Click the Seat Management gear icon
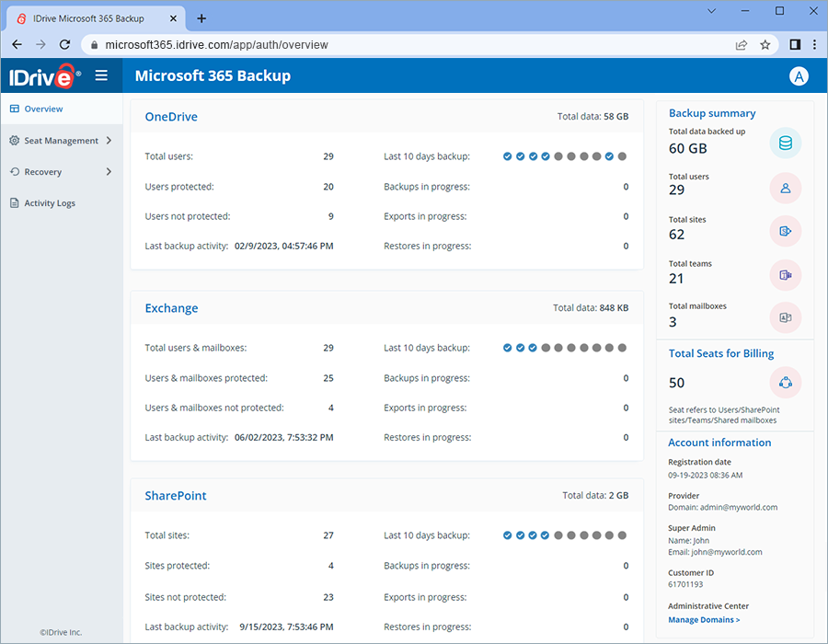The image size is (828, 644). click(14, 141)
